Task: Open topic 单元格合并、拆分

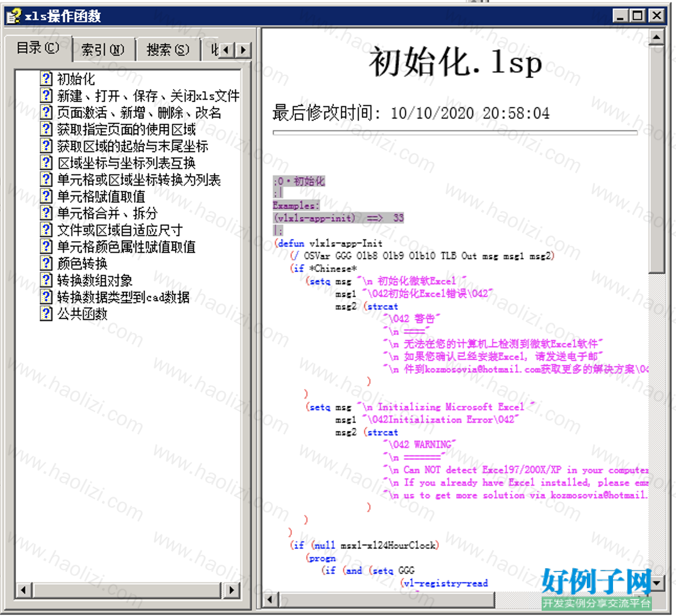Action: point(108,214)
